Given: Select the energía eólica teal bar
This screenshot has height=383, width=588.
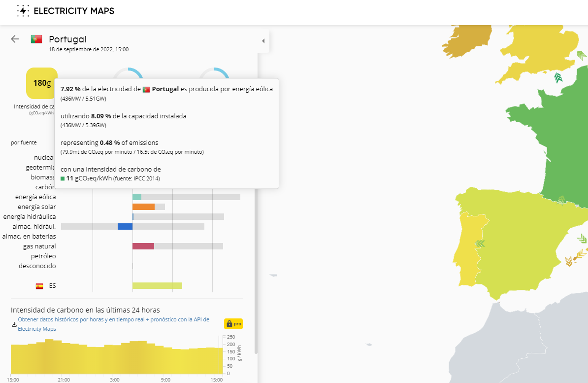Looking at the screenshot, I should tap(137, 197).
